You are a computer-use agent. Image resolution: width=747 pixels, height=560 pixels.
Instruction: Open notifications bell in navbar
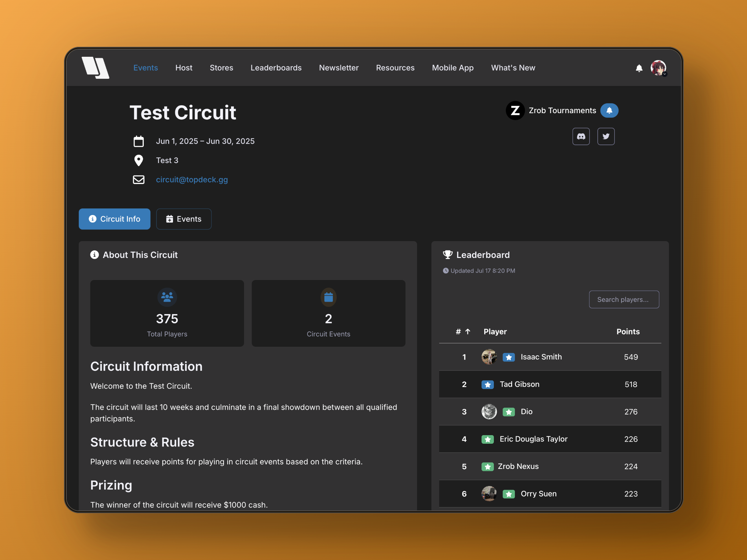pos(639,68)
